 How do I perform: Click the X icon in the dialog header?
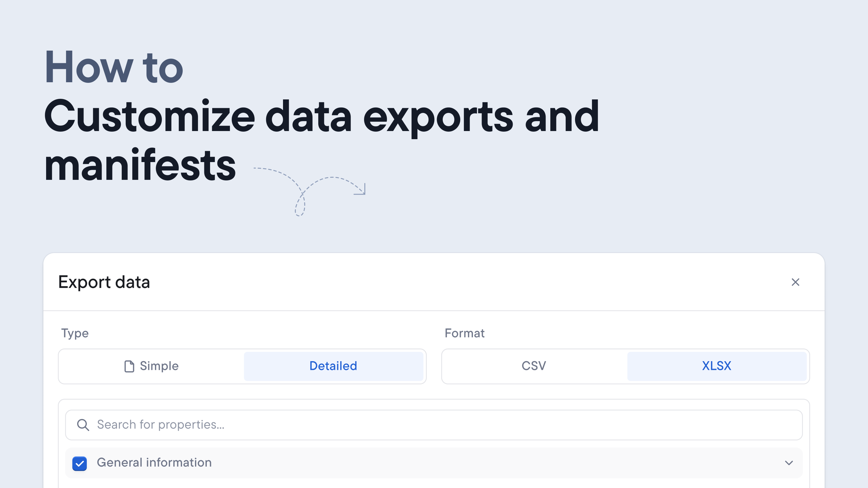click(796, 282)
